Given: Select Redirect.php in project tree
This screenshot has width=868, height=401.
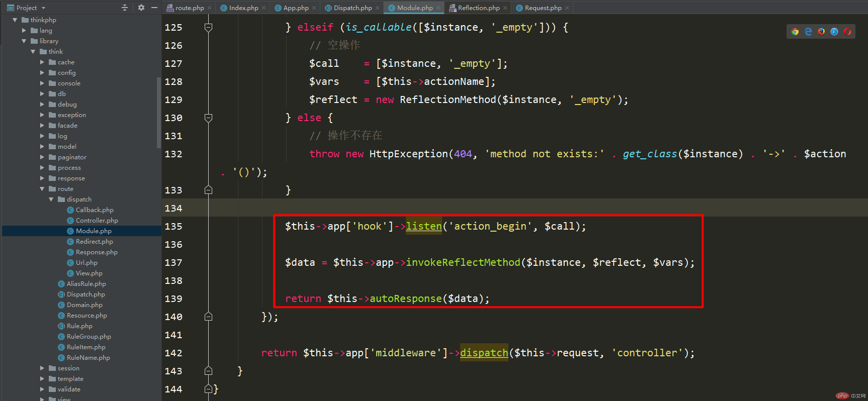Looking at the screenshot, I should [94, 242].
